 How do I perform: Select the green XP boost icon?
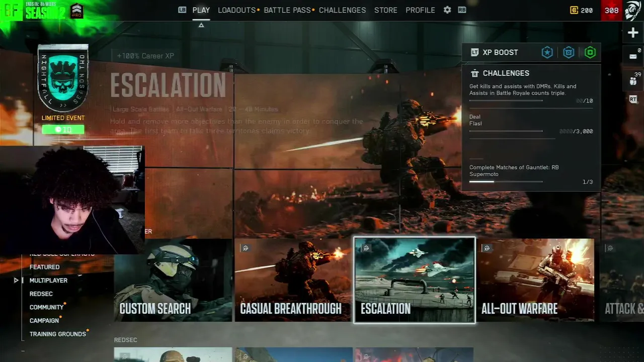590,52
